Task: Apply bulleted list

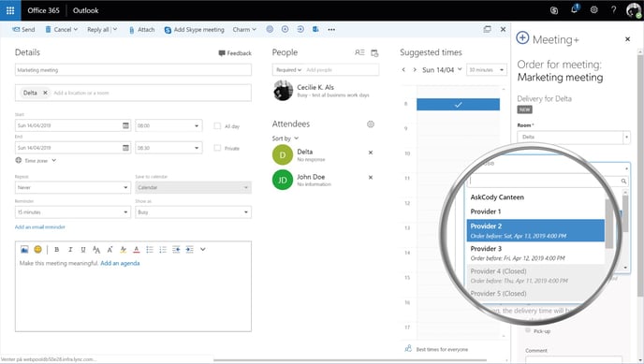Action: (x=150, y=250)
